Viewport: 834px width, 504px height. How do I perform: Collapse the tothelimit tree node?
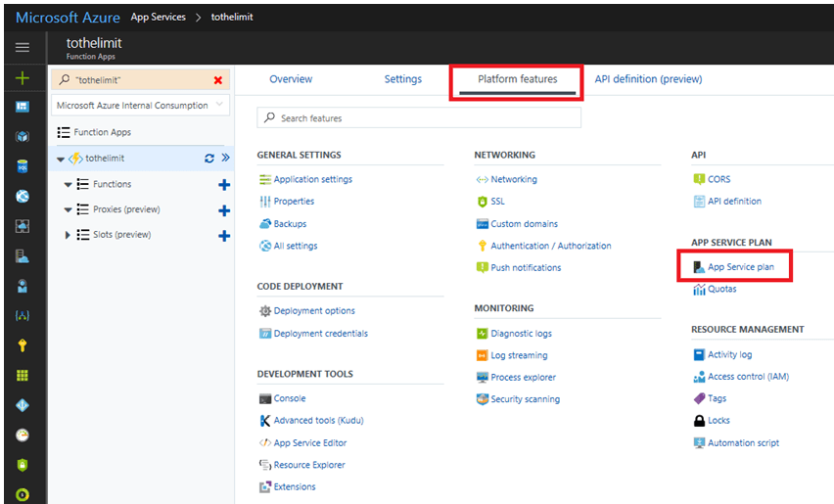tap(61, 159)
